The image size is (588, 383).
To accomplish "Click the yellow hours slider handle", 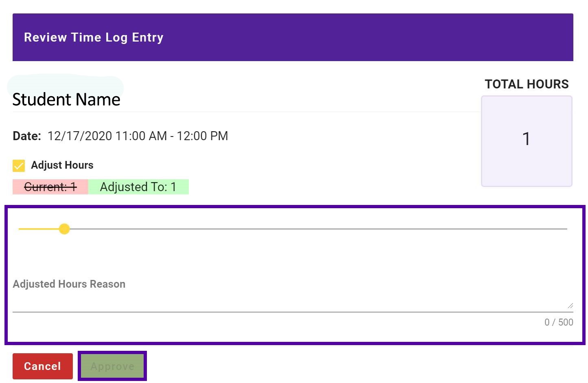I will (64, 229).
